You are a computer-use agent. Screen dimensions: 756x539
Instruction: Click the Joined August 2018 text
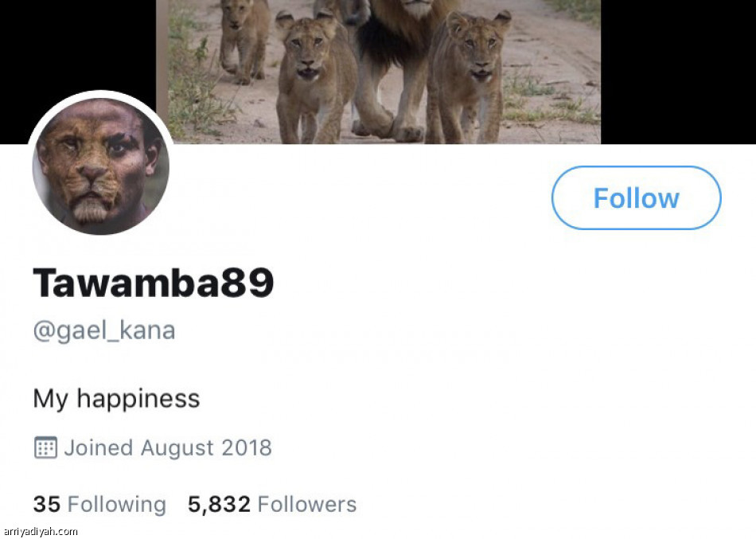tap(168, 447)
